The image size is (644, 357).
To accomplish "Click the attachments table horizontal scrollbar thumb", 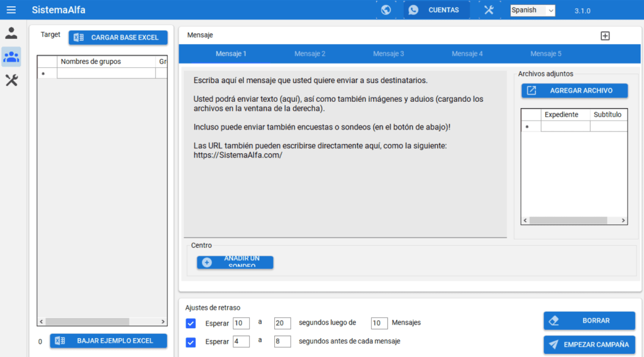I will 568,221.
